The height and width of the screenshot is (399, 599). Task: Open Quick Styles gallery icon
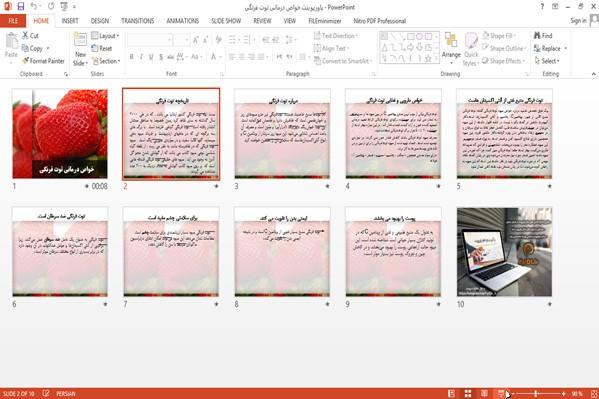tap(471, 41)
